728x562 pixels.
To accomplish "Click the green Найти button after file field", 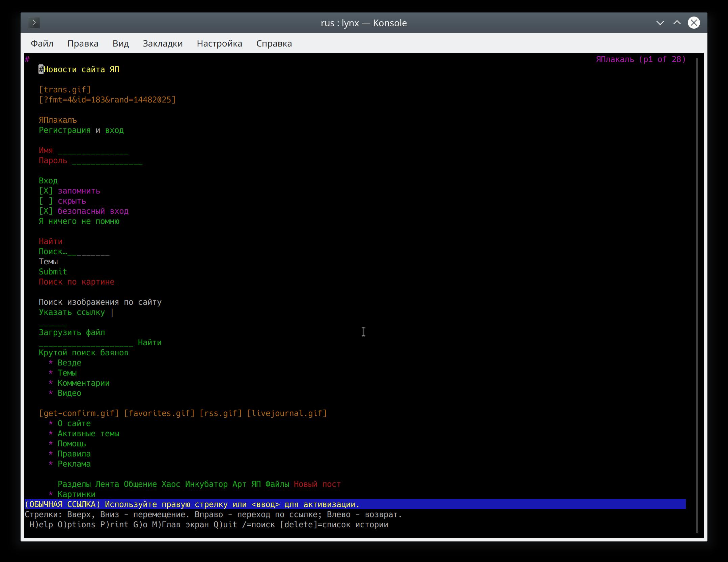I will point(150,343).
